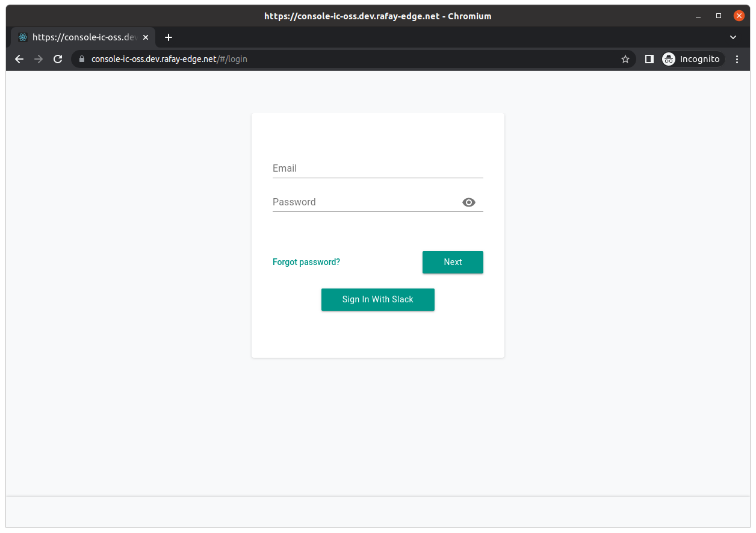Close the console-ic-oss tab
The image size is (756, 533).
(145, 37)
